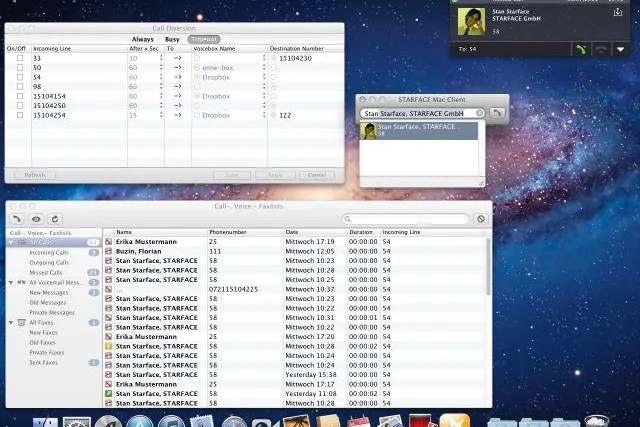The height and width of the screenshot is (427, 640).
Task: Enable diversion for line 15104154
Action: (x=20, y=96)
